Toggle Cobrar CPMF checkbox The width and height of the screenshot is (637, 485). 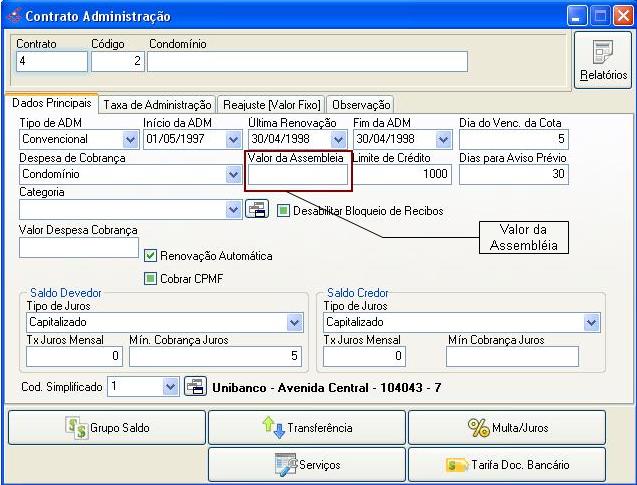(x=151, y=278)
